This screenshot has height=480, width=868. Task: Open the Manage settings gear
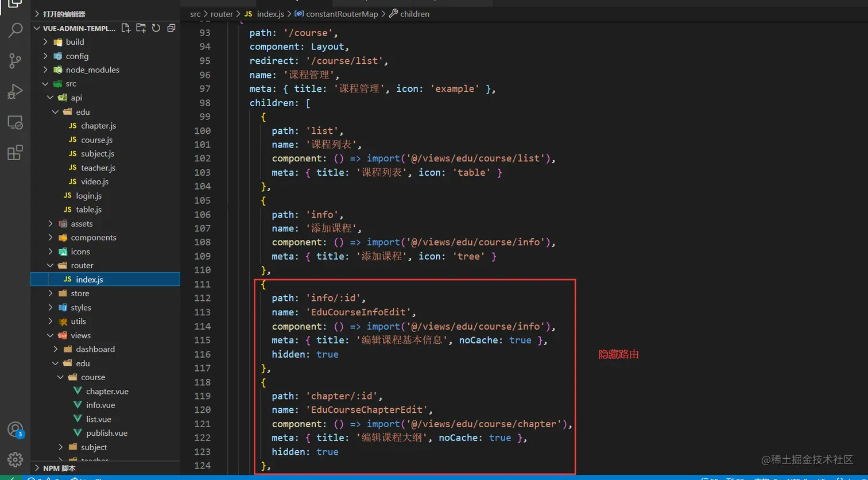coord(15,459)
